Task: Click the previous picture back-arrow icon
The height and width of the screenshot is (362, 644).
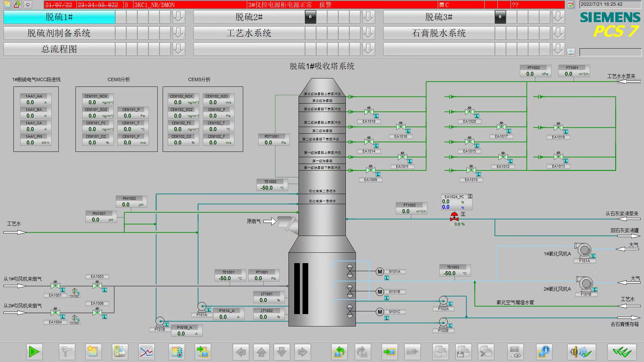Action: (x=339, y=352)
